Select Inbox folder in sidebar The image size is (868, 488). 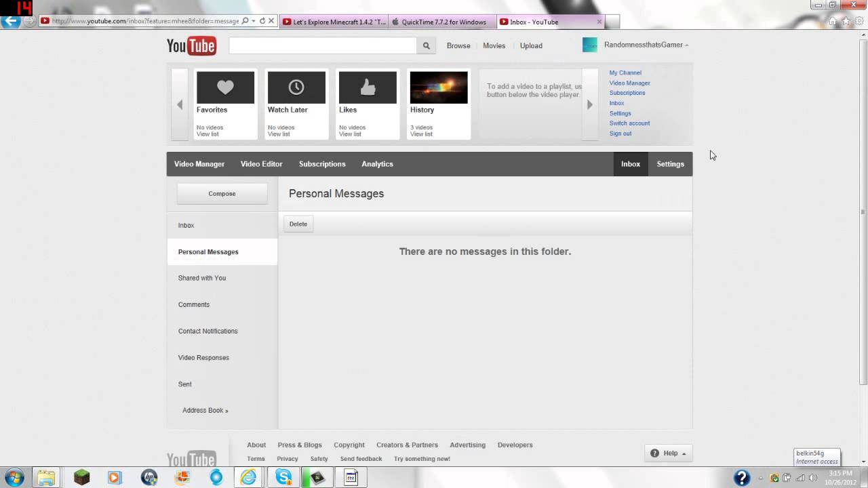(222, 225)
